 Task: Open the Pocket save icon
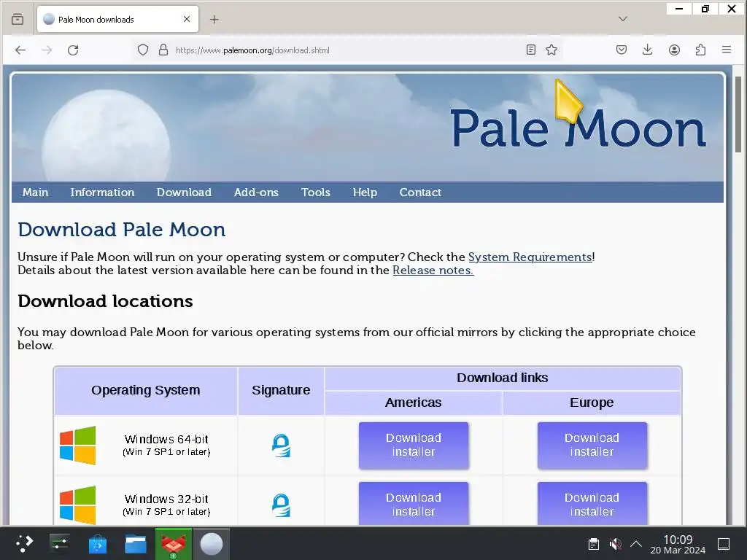click(x=622, y=50)
